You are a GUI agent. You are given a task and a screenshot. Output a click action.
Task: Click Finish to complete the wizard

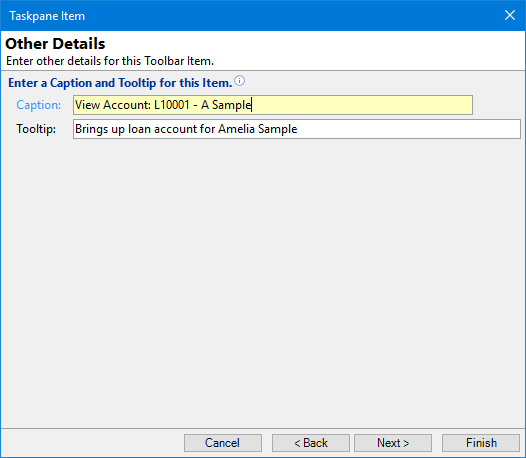coord(481,443)
